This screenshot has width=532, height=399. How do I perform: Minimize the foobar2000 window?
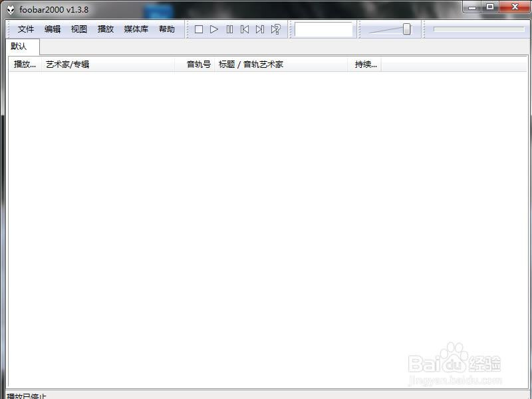[x=472, y=7]
